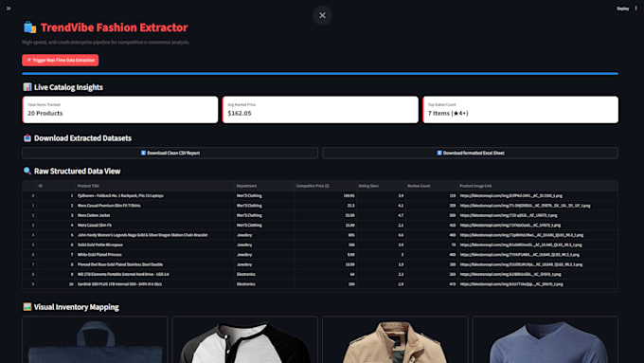Open the three-dot main menu
Screen dimensions: 644x363
click(x=636, y=9)
